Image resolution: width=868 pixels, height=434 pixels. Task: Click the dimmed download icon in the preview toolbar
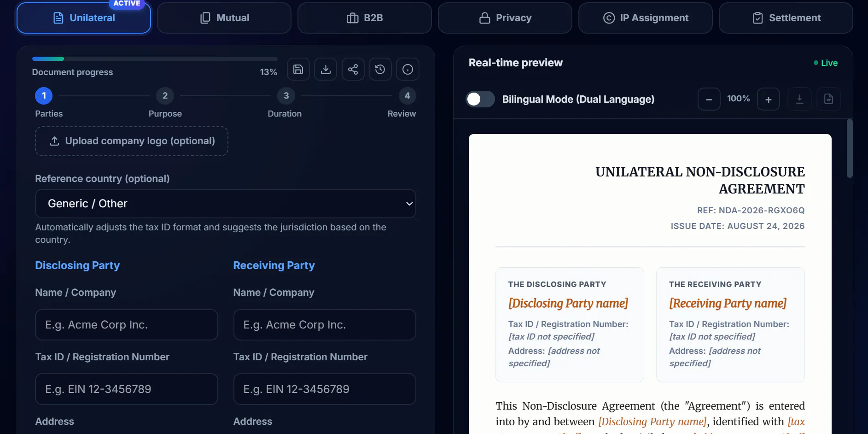(800, 99)
